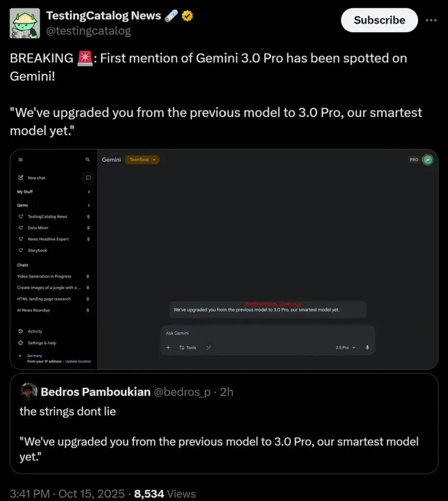448x501 pixels.
Task: Open the Teamfood dropdown next to Gemini
Action: tap(142, 159)
